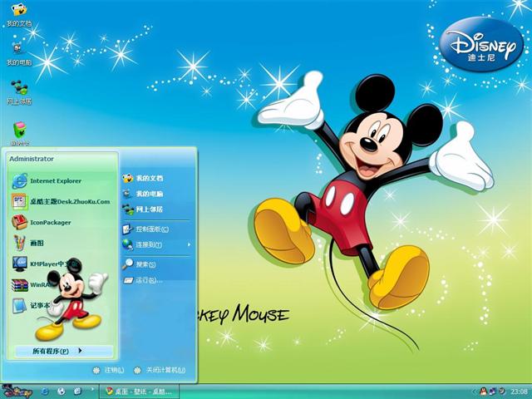Image resolution: width=532 pixels, height=399 pixels.
Task: Expand 所有程序 (All Programs) list
Action: point(58,351)
